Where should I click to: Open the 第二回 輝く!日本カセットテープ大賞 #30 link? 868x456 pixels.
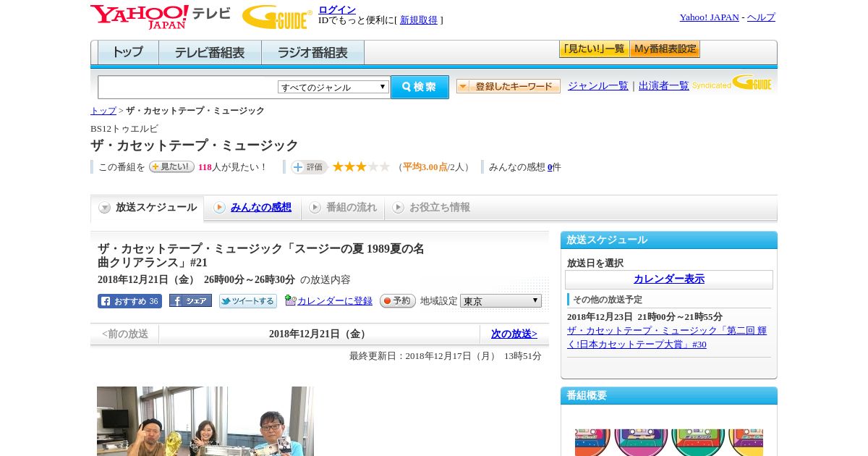pos(666,337)
